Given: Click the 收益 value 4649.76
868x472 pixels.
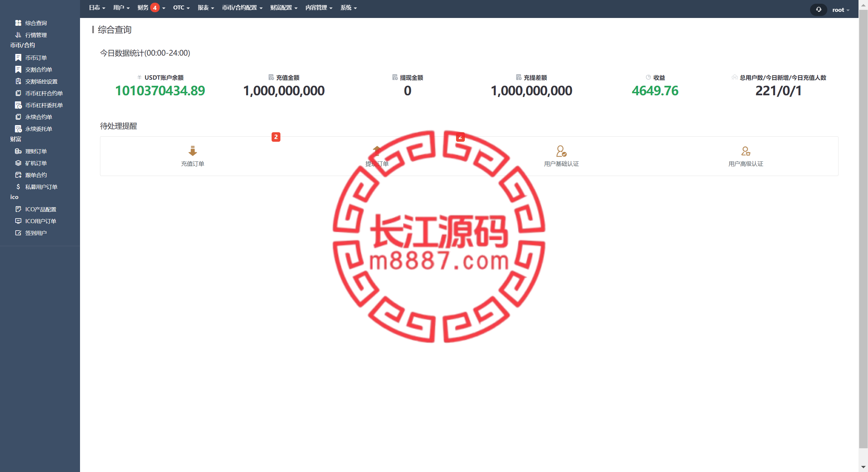Looking at the screenshot, I should pos(655,91).
